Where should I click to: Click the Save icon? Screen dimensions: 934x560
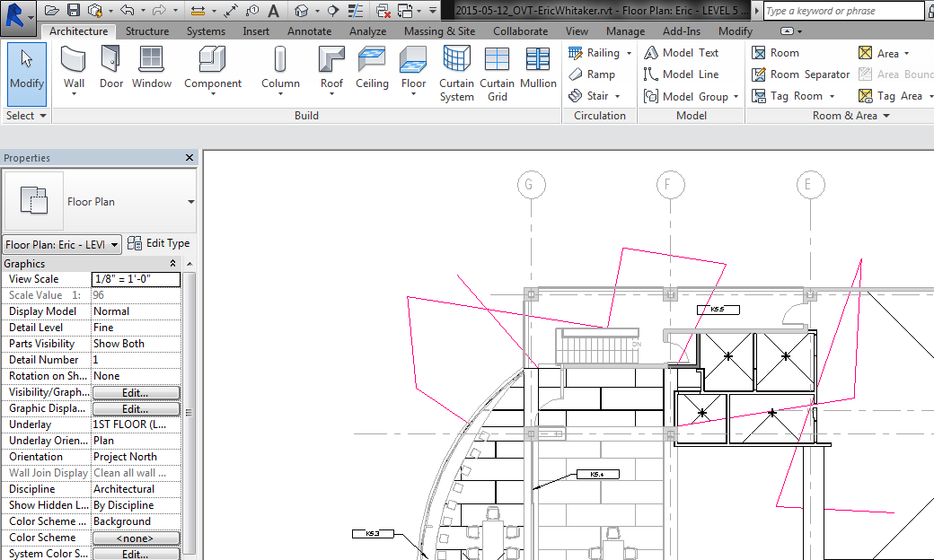tap(73, 10)
